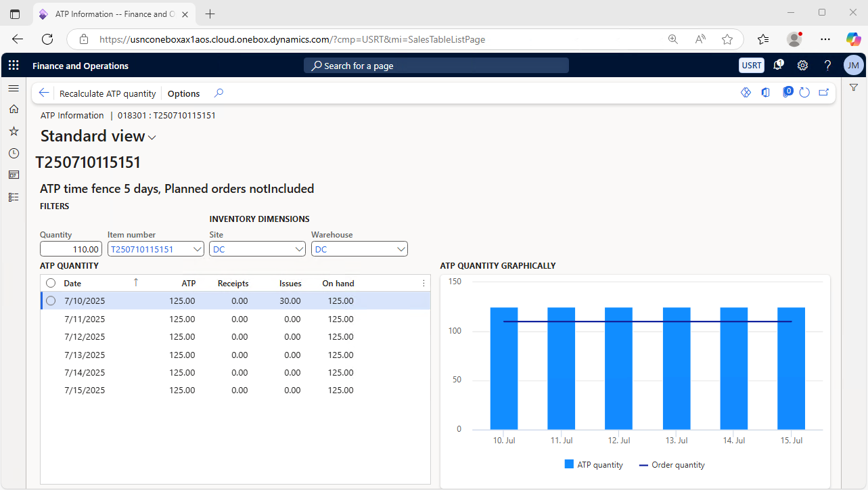Open Recent clock icon in sidebar
868x490 pixels.
[14, 153]
